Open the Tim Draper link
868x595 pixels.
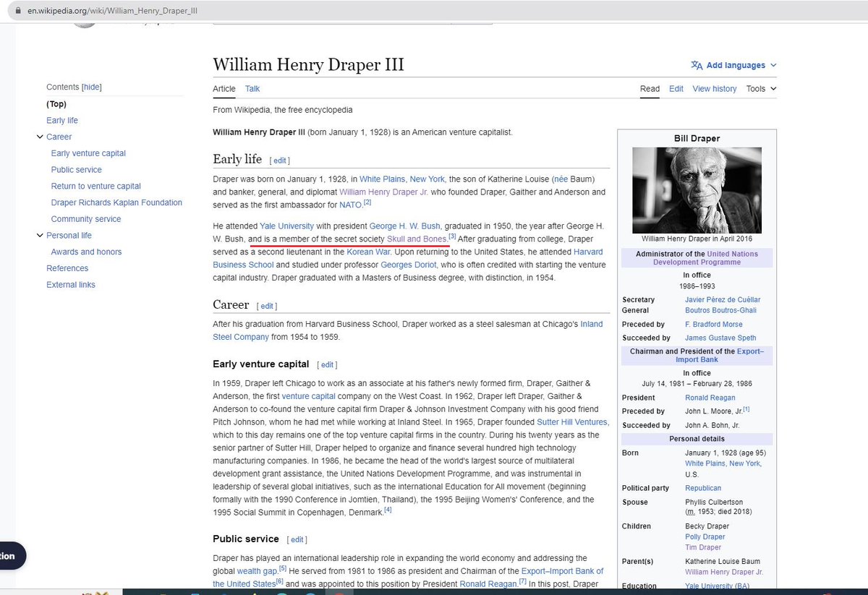point(703,548)
